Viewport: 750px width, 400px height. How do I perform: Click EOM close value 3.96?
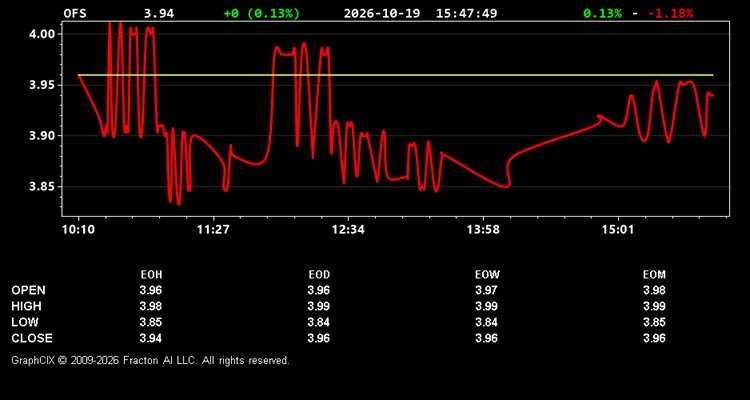[x=654, y=338]
